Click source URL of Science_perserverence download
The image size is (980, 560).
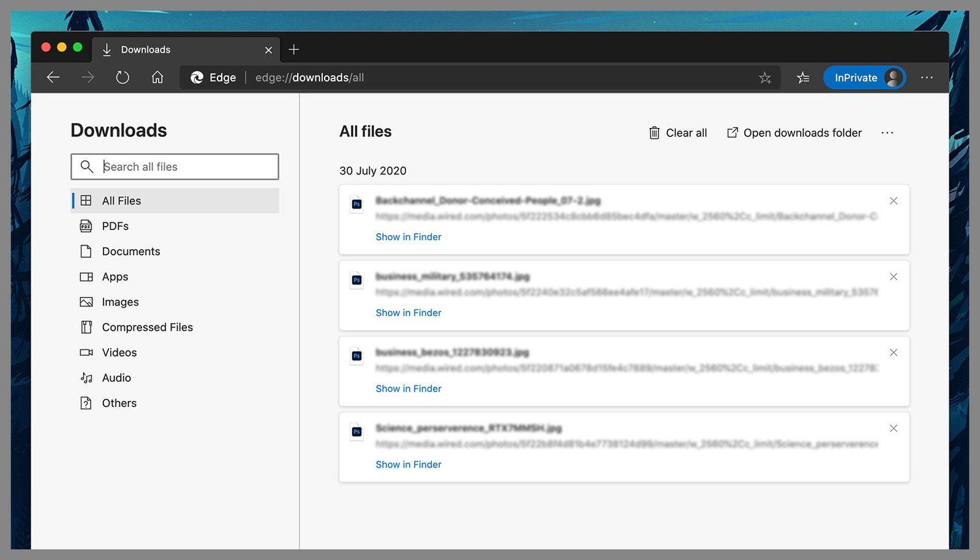coord(627,444)
